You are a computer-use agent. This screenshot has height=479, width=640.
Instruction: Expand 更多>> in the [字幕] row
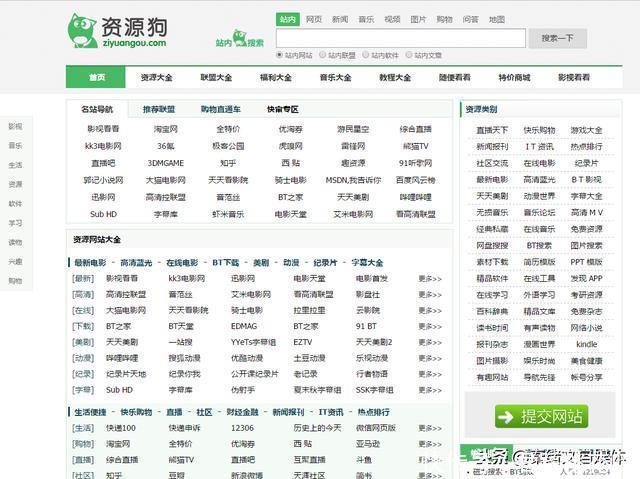(x=430, y=390)
